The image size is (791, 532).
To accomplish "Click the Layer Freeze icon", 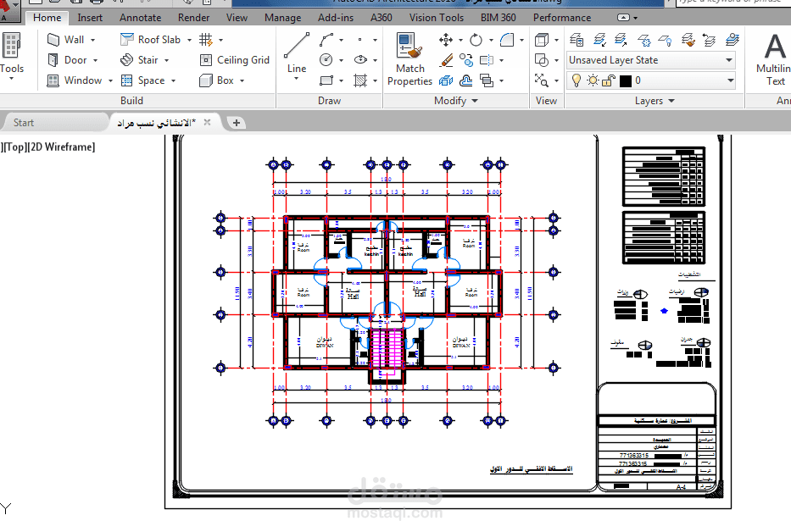I will pyautogui.click(x=644, y=39).
